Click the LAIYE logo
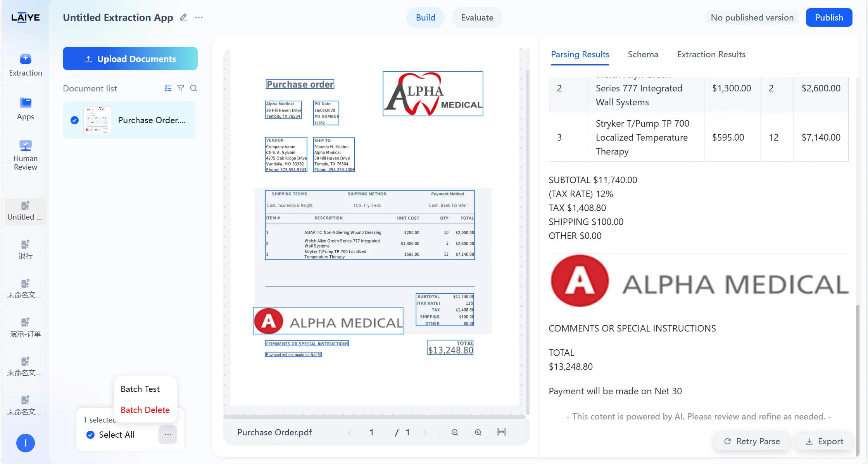This screenshot has width=868, height=464. 26,17
